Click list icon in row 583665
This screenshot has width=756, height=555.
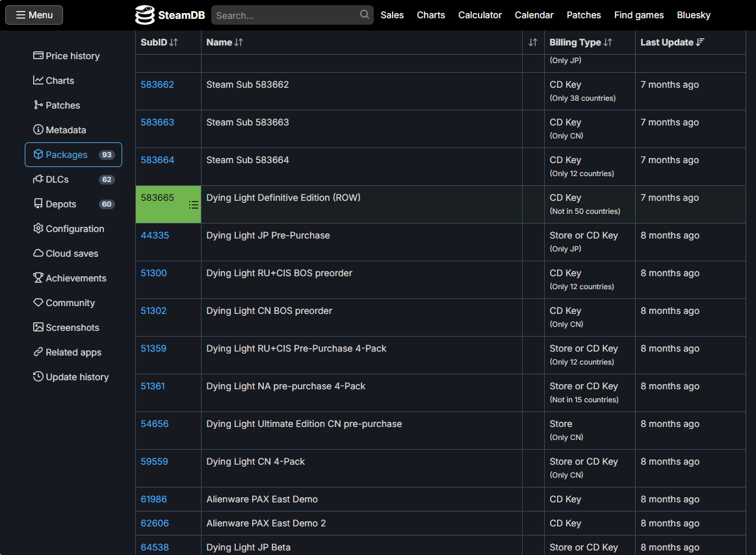coord(193,205)
